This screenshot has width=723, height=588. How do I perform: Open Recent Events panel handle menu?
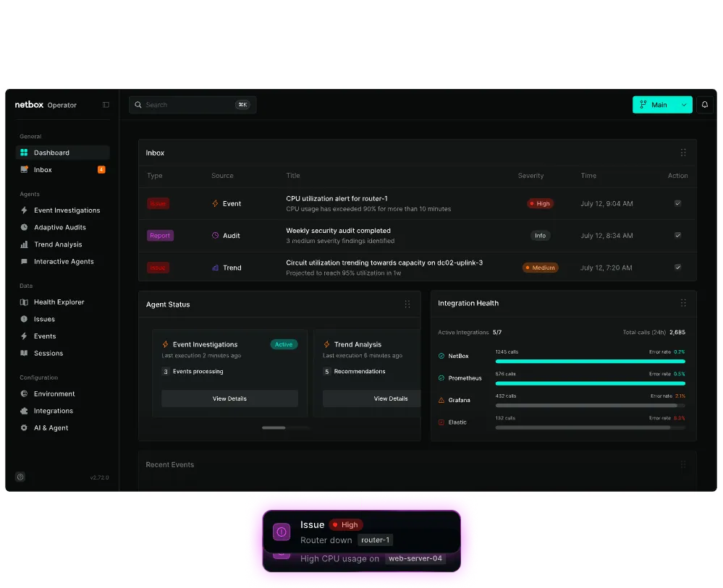[683, 464]
